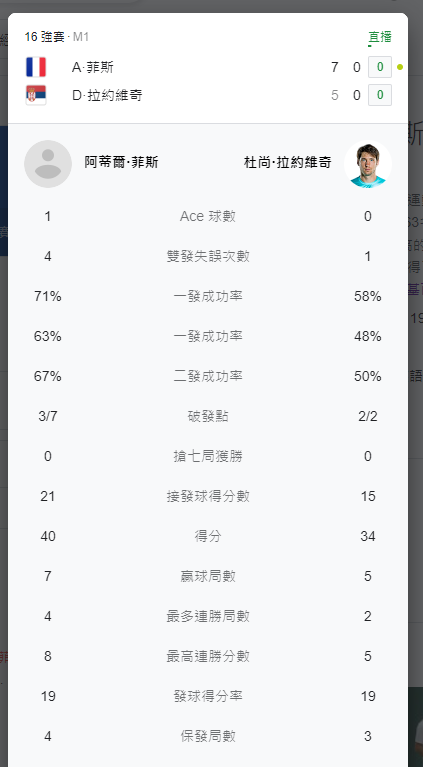Click the France flag icon

(36, 67)
